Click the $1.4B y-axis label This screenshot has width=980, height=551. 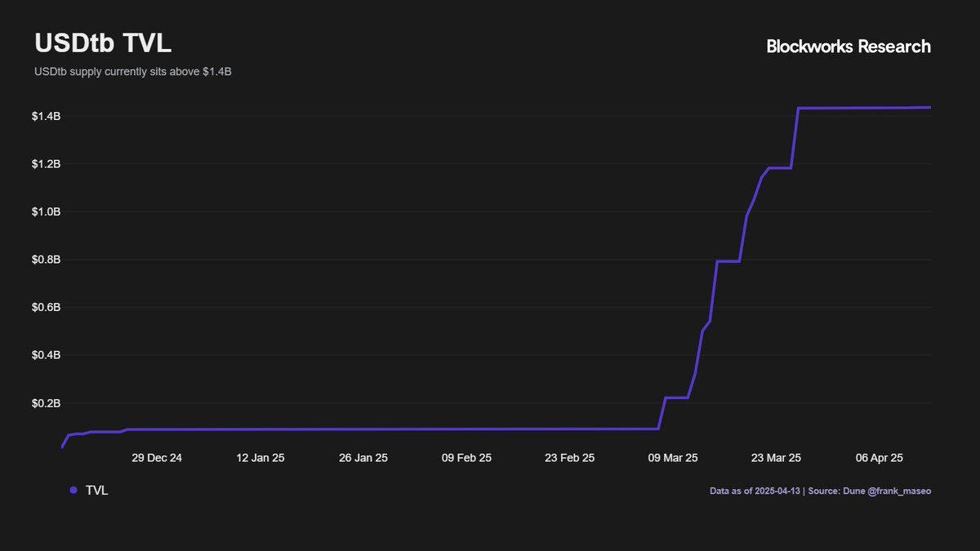(x=46, y=117)
